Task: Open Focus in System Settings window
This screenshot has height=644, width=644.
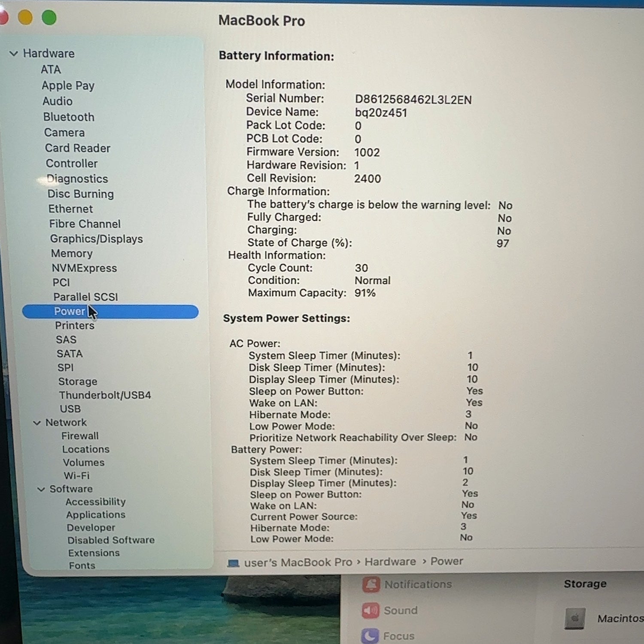Action: pyautogui.click(x=399, y=636)
